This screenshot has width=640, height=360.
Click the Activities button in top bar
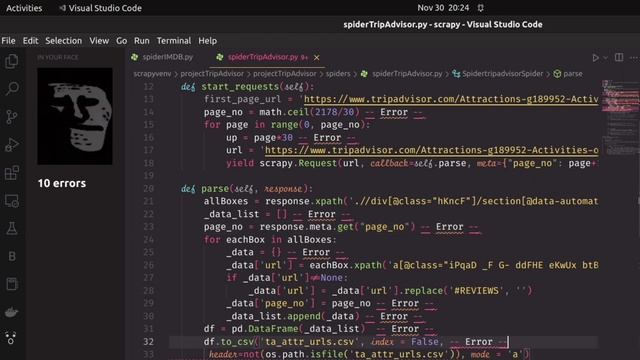(24, 8)
